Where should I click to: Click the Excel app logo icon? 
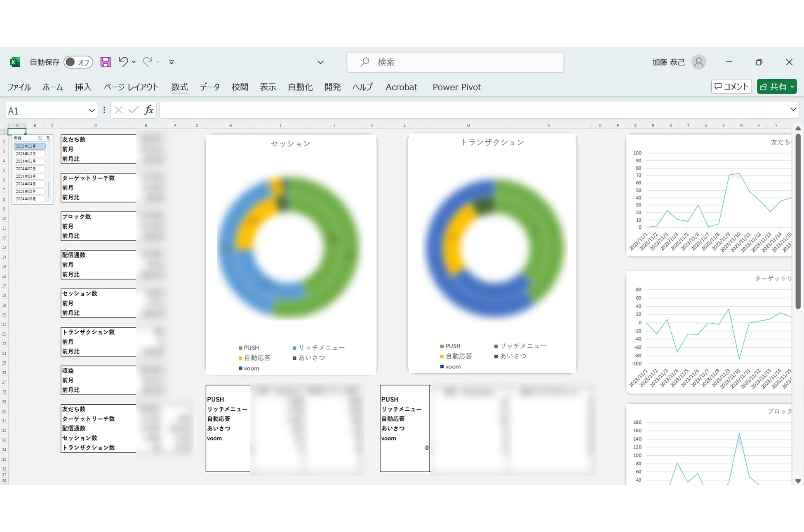point(15,62)
